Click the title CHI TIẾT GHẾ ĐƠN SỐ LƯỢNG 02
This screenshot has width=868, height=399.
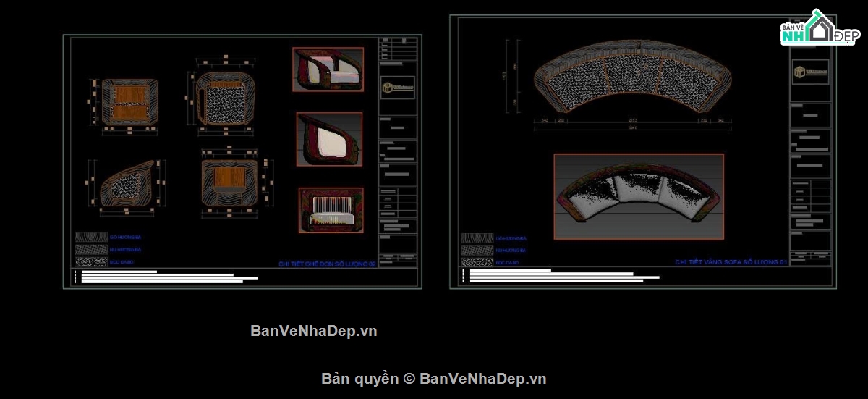click(328, 264)
